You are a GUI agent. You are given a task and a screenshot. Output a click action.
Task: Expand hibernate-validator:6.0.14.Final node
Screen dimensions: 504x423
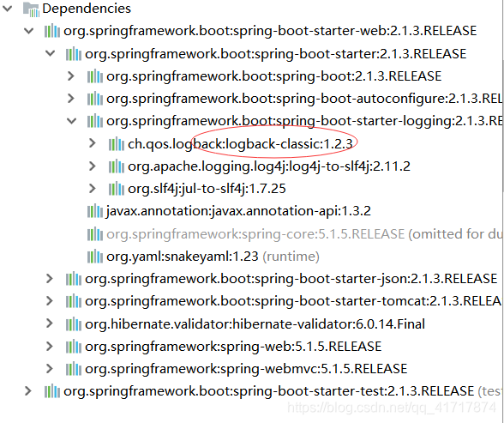50,323
